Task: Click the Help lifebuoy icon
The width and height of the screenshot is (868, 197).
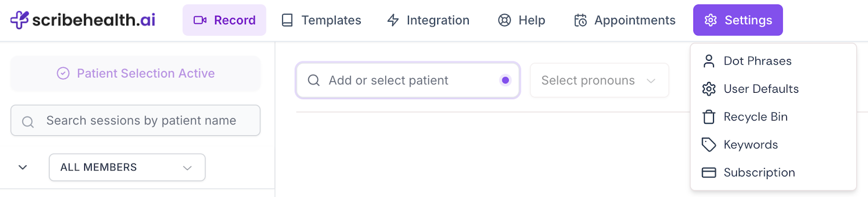Action: pyautogui.click(x=505, y=20)
